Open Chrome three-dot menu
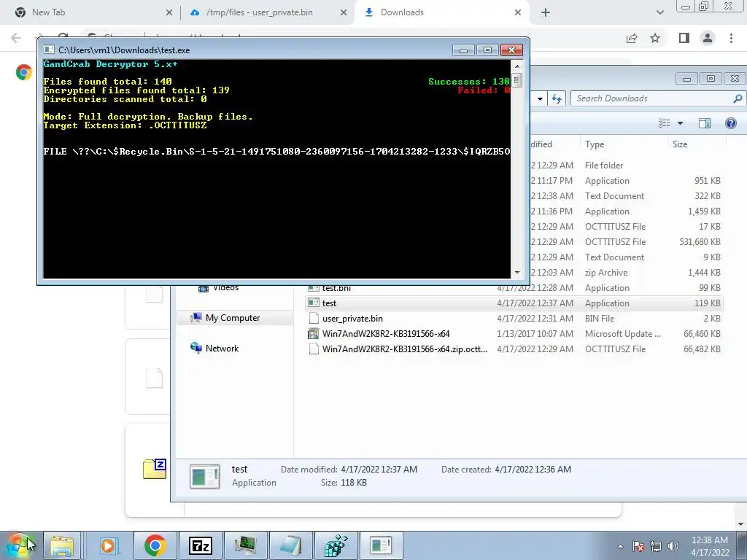This screenshot has width=747, height=560. [731, 38]
